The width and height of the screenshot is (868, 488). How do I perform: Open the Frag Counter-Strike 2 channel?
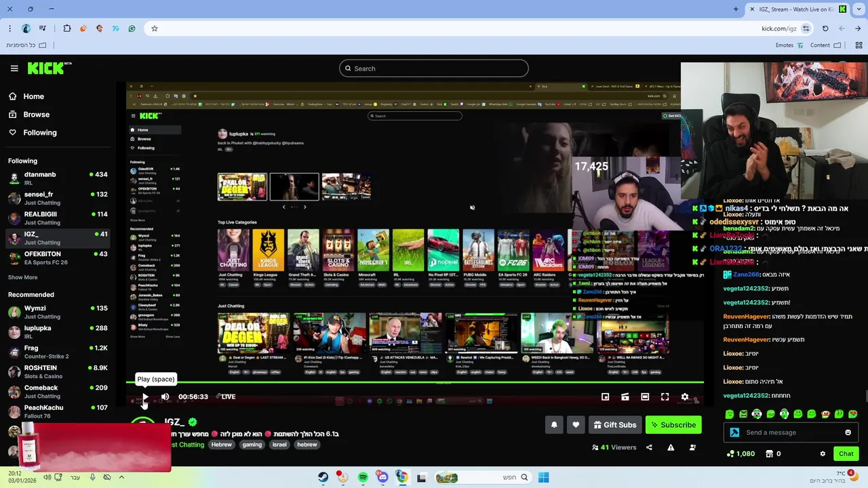pyautogui.click(x=58, y=352)
